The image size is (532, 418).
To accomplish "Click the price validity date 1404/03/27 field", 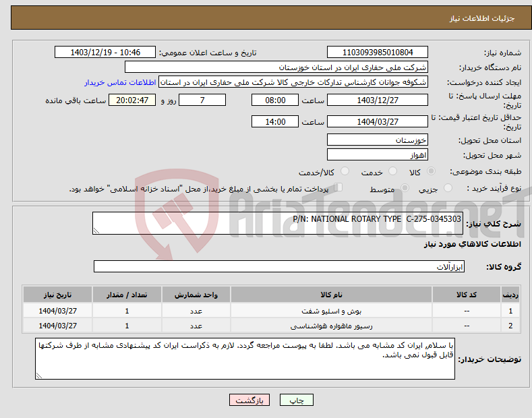I will point(378,121).
